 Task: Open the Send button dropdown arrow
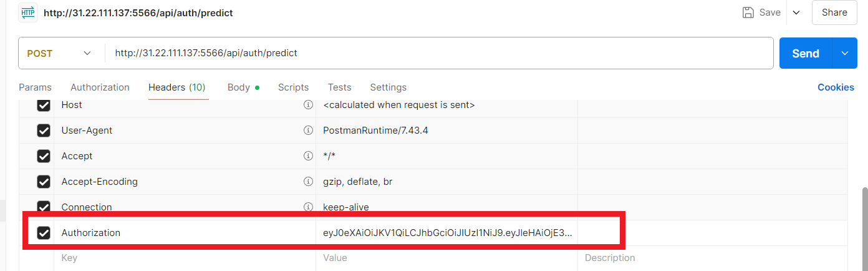coord(845,54)
